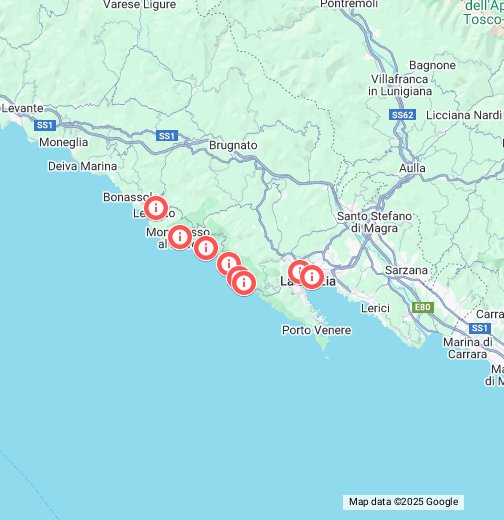Open the rightmost marker at La Spezia
The width and height of the screenshot is (504, 520).
312,277
